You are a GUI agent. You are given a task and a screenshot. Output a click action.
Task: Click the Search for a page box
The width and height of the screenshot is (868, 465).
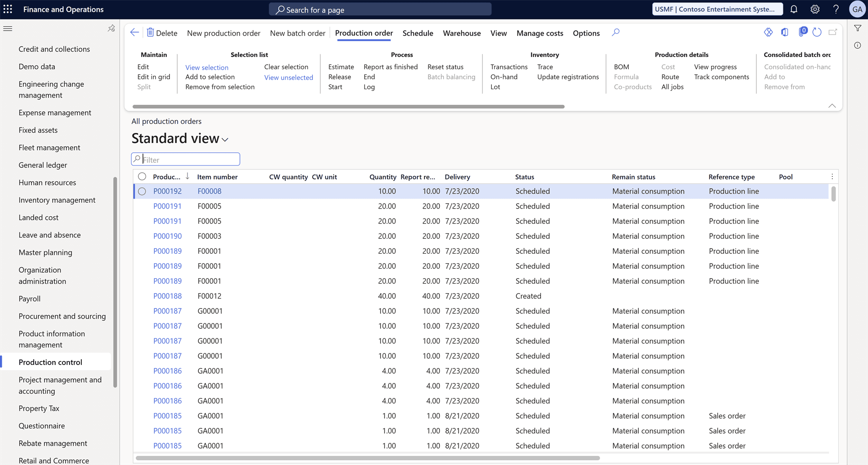point(380,9)
